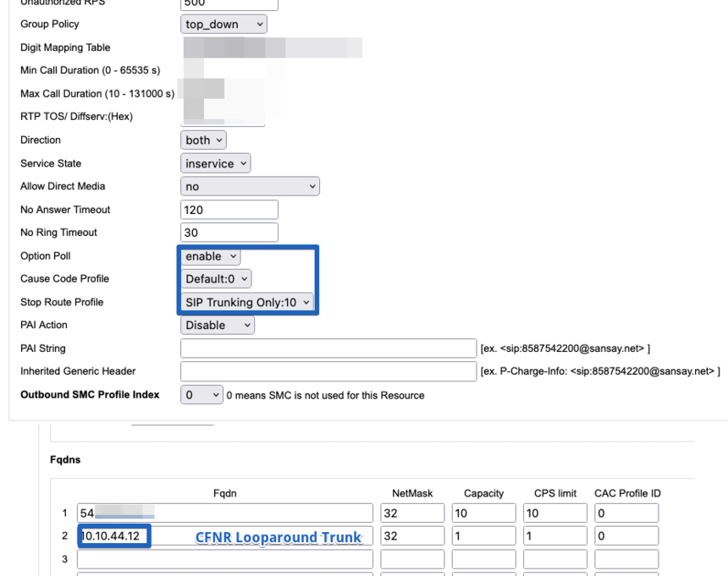Focus the No Ring Timeout input
Screen dimensions: 728x576
pos(229,233)
